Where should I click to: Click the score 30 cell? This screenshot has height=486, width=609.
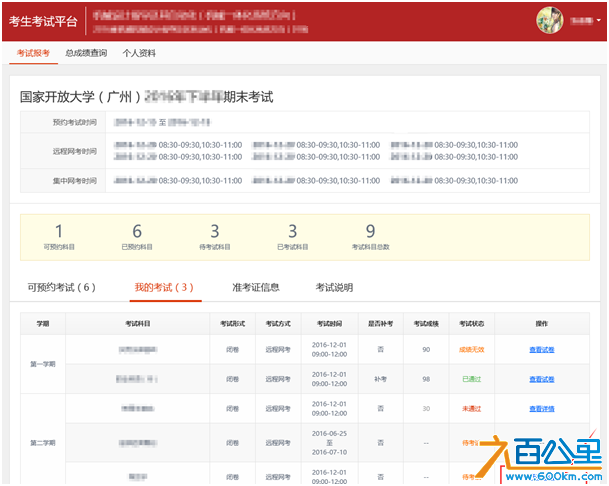426,409
